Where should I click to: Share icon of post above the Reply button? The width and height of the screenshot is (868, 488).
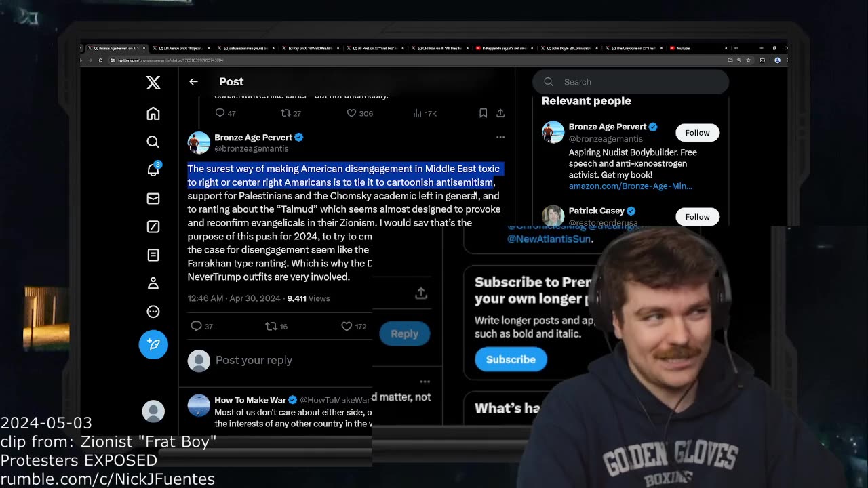coord(421,293)
